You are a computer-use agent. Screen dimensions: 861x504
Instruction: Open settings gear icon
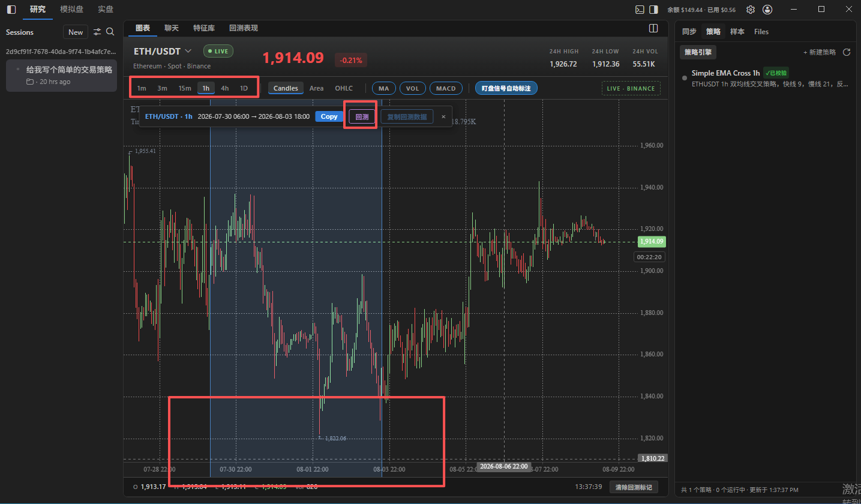point(751,10)
